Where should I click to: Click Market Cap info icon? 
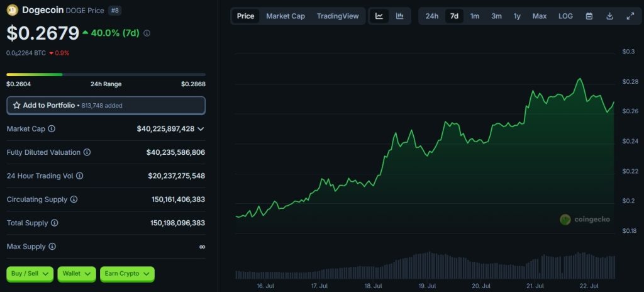pyautogui.click(x=52, y=128)
